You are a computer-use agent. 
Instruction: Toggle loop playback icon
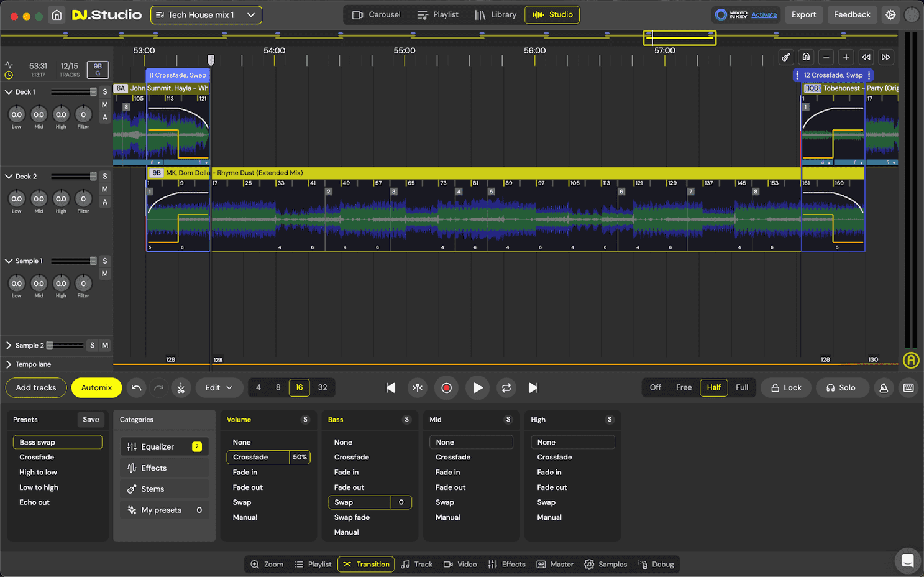pyautogui.click(x=506, y=388)
